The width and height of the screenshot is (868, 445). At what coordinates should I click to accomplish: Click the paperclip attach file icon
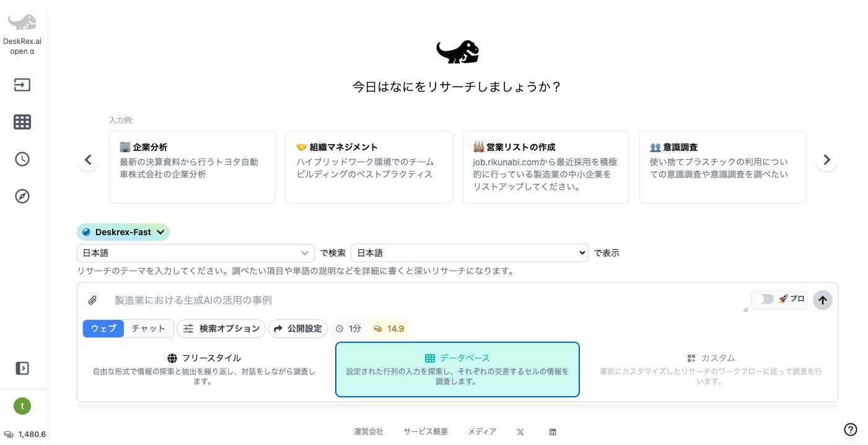(92, 300)
